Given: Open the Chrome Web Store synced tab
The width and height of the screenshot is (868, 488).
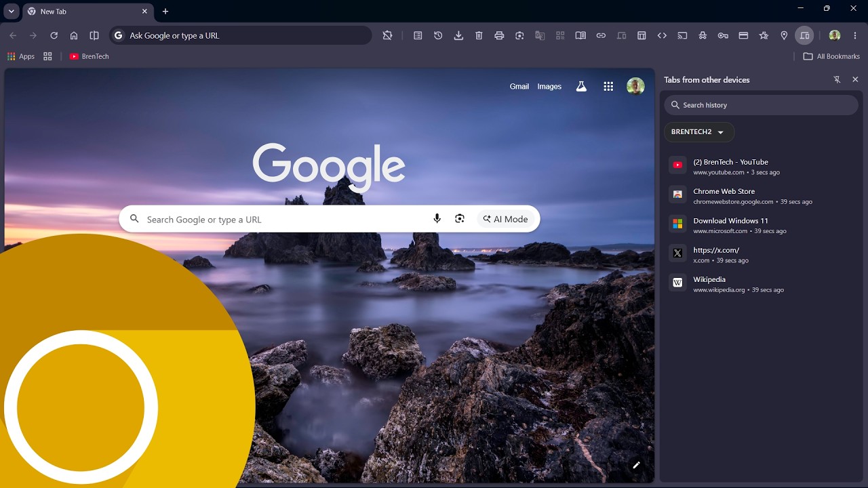Looking at the screenshot, I should pos(762,196).
